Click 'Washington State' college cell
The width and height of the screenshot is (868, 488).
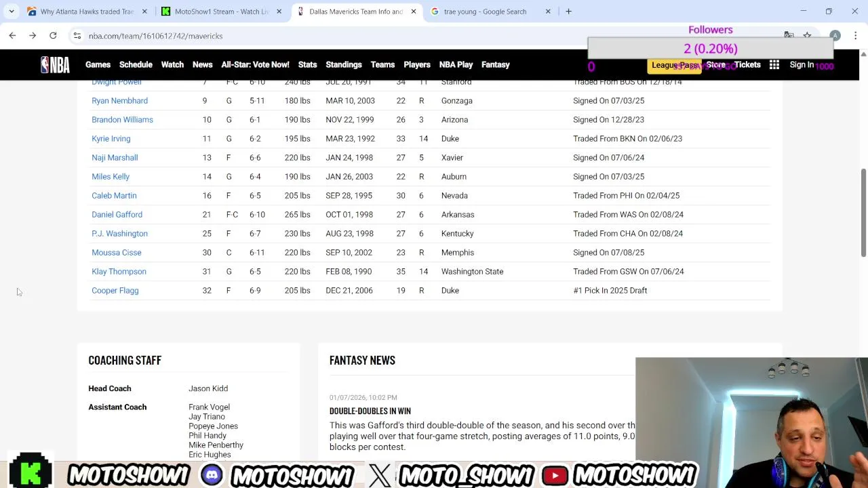(472, 271)
